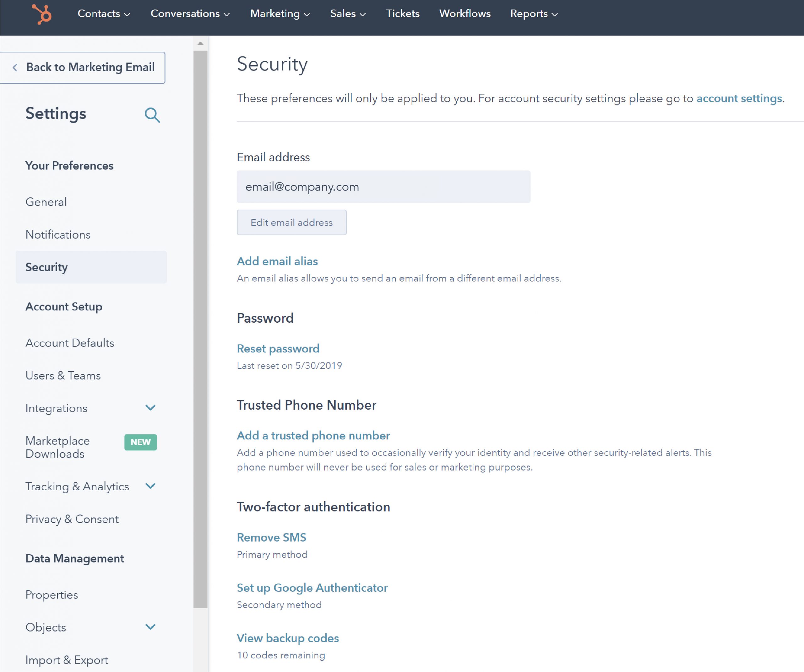Open Workflows from the top navigation
This screenshot has height=672, width=804.
pos(464,14)
